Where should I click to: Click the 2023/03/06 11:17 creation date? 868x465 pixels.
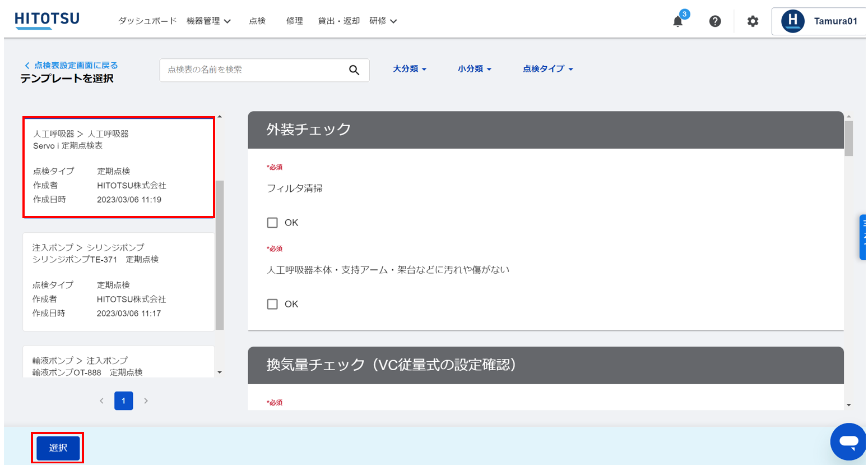(129, 314)
